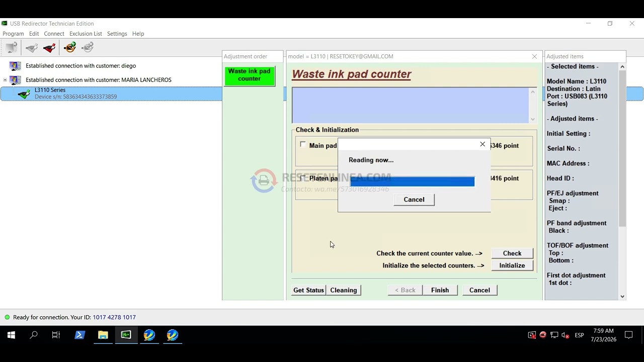This screenshot has width=644, height=362.
Task: Click the 'MAC Address :' label
Action: pyautogui.click(x=568, y=163)
